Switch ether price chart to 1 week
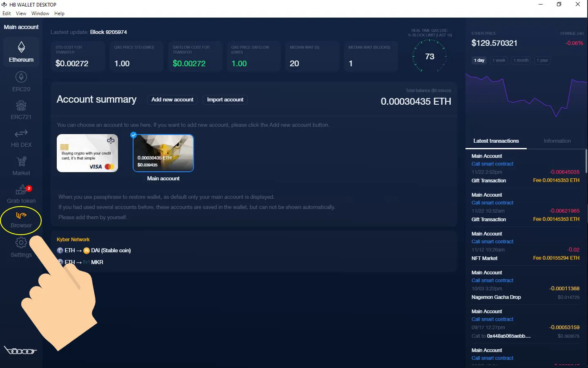The width and height of the screenshot is (588, 368). [499, 60]
